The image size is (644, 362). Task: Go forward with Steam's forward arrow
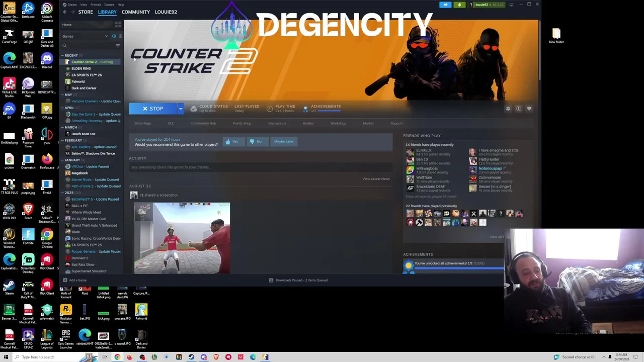click(x=72, y=12)
